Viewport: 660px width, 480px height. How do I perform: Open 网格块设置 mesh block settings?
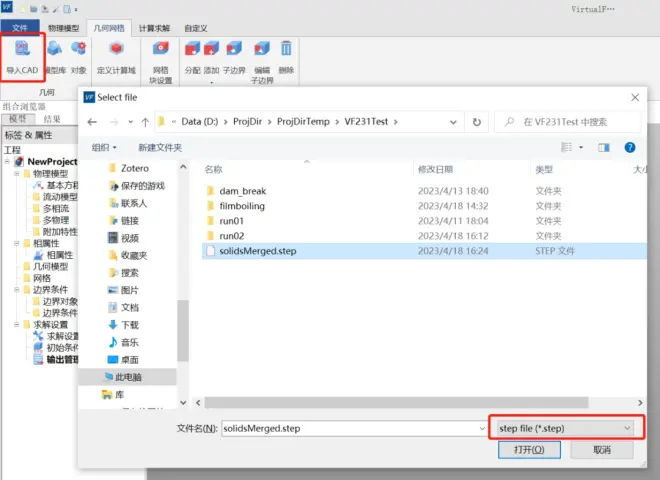tap(161, 50)
